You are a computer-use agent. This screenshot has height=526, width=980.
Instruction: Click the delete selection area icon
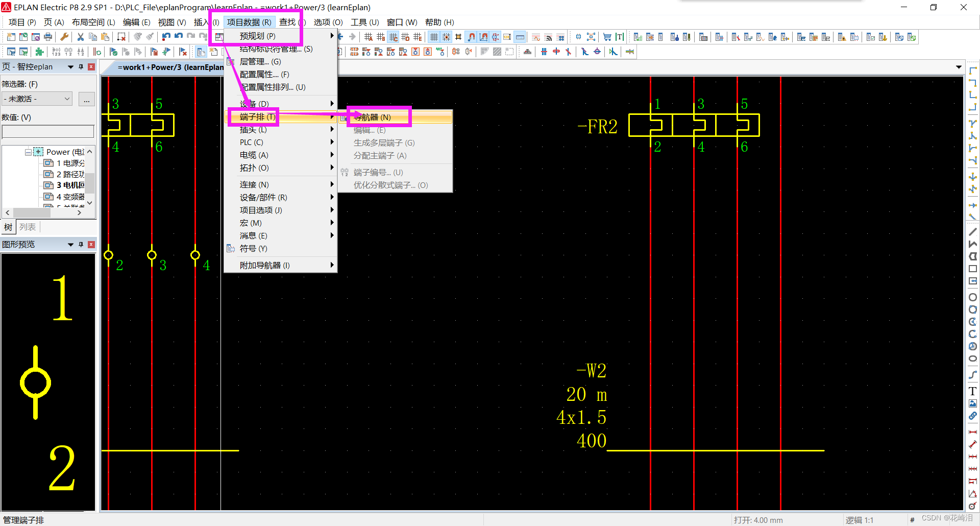coord(121,37)
